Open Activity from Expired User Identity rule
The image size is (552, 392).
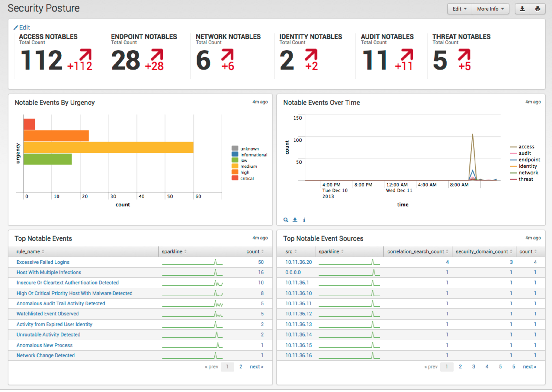coord(54,325)
